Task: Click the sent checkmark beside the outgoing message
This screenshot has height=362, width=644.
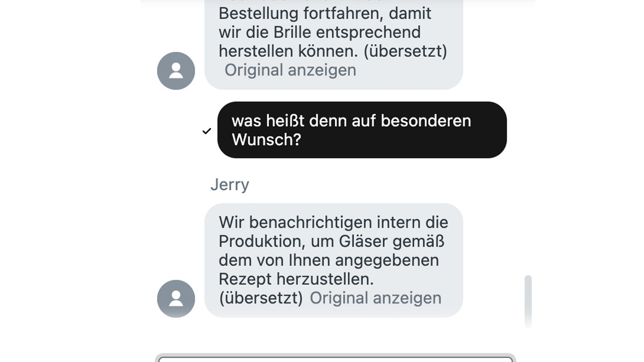Action: [207, 131]
